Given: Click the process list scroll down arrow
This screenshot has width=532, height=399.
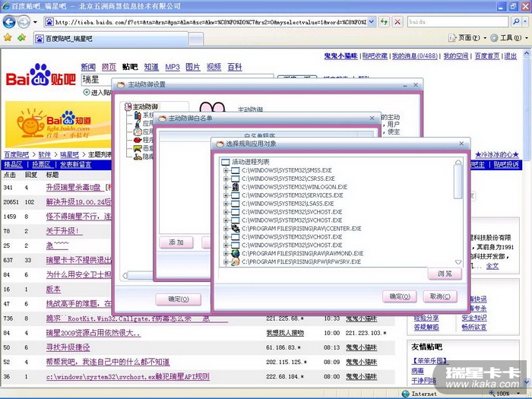Looking at the screenshot, I should point(458,262).
